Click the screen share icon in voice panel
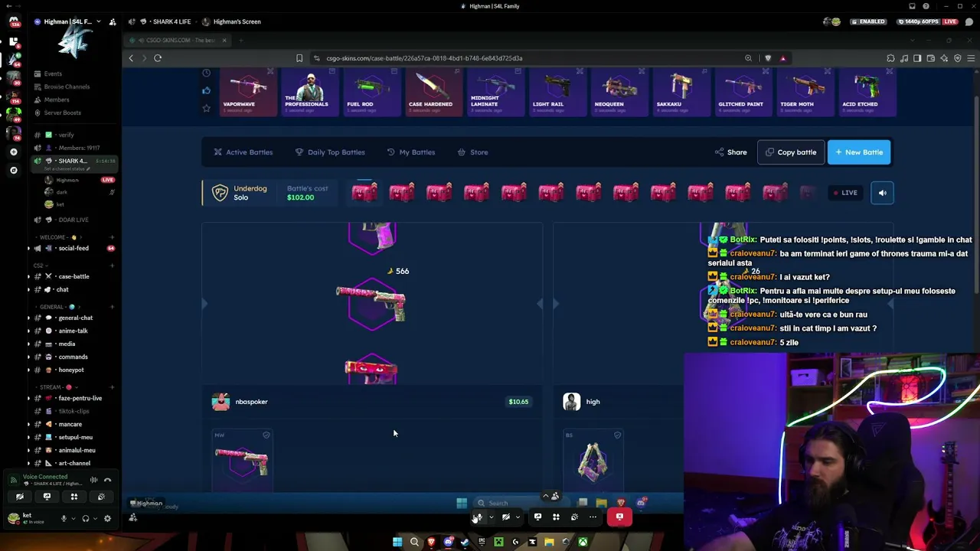The height and width of the screenshot is (551, 980). tap(47, 497)
